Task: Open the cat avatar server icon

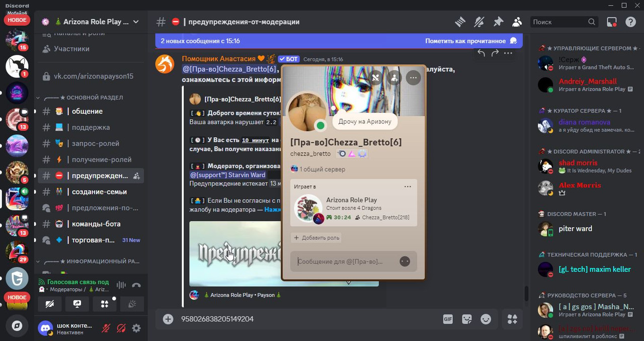Action: coord(17,66)
